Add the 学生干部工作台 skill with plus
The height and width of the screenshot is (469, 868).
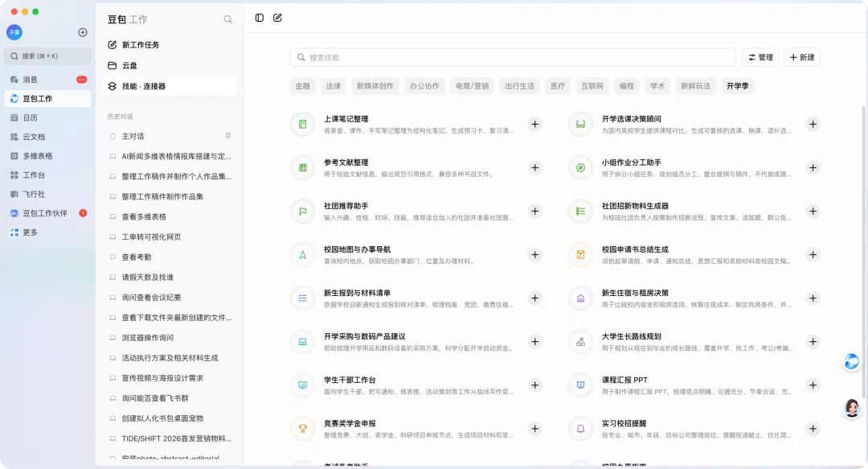534,385
